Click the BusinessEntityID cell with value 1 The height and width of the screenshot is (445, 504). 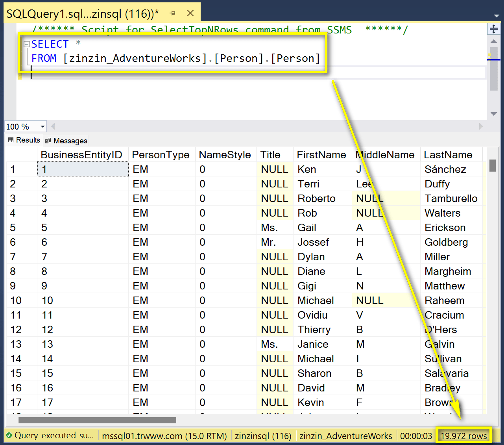[83, 169]
